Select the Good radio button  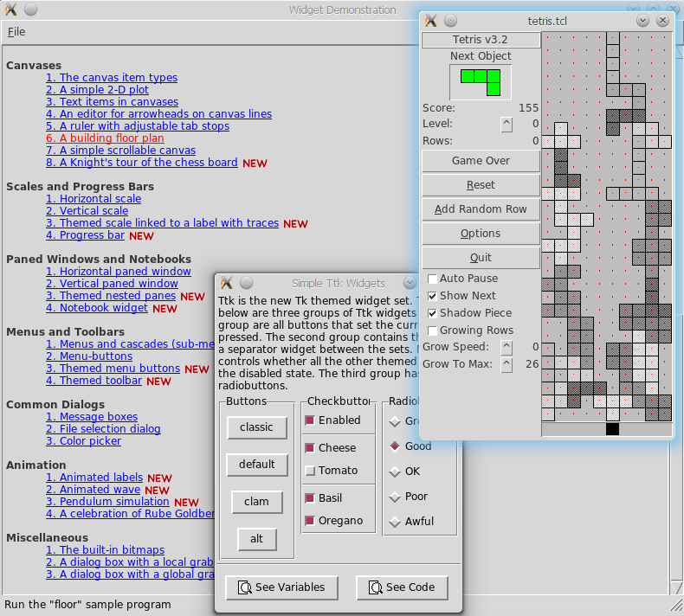coord(395,446)
